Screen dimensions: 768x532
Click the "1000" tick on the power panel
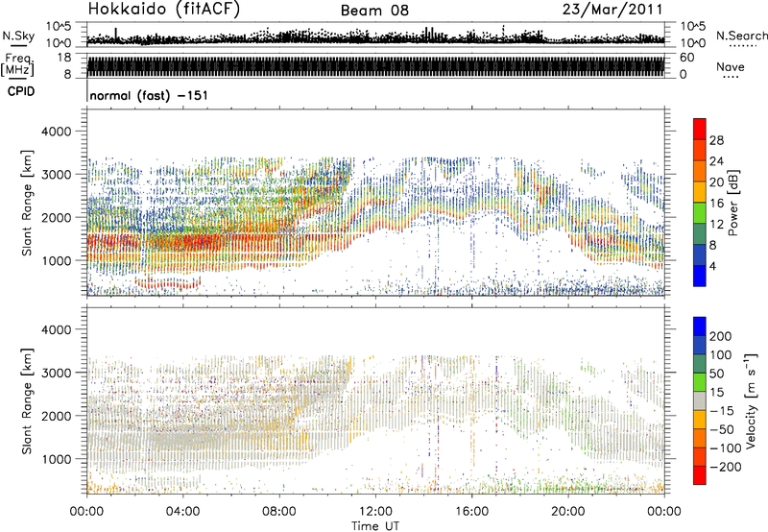point(56,261)
